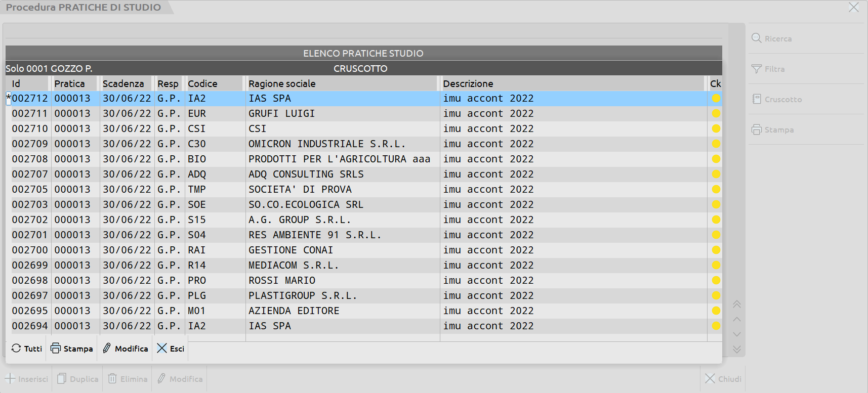
Task: Click the yellow Ck dot for GRUFI LUIGI
Action: (716, 113)
